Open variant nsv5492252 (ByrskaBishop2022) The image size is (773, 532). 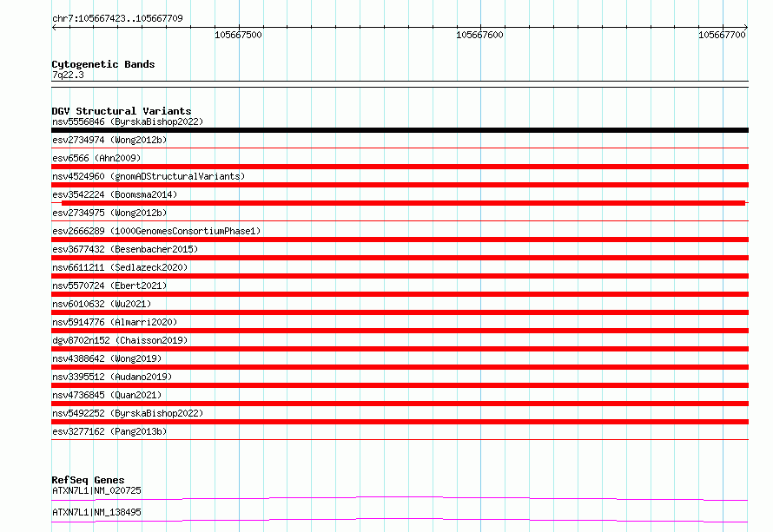[x=128, y=413]
